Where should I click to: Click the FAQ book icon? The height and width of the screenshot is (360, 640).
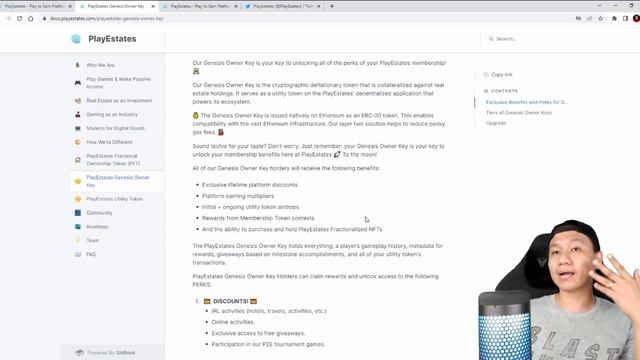coord(78,254)
